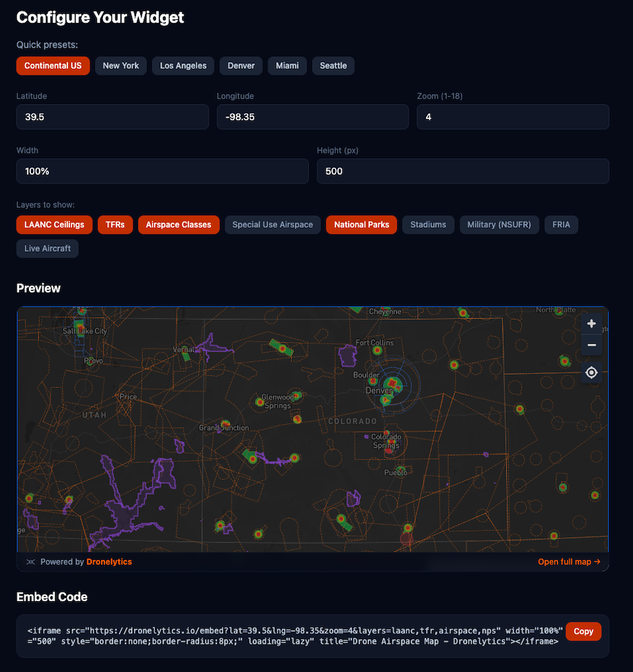
Task: Zoom in on the preview map
Action: 592,323
